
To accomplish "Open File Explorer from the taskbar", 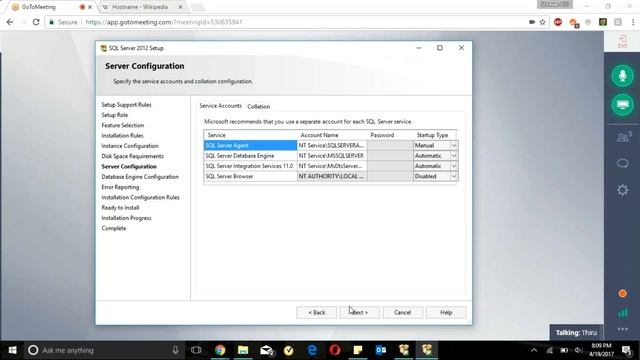I will pos(243,350).
